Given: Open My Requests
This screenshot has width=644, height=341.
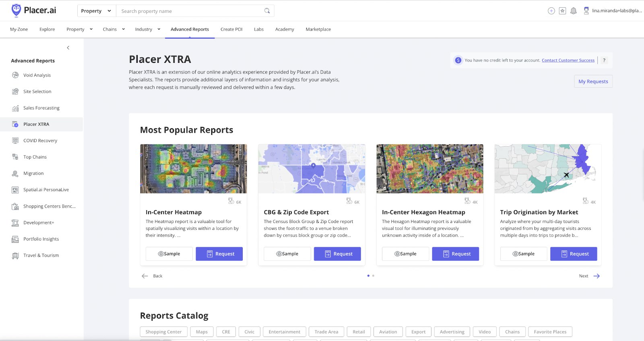Looking at the screenshot, I should point(593,81).
